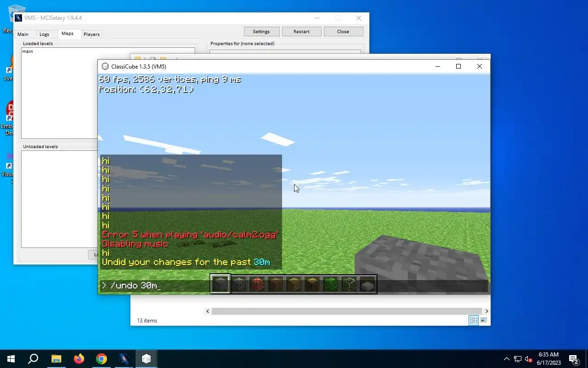Open the notification center icon
This screenshot has width=588, height=368.
tap(573, 359)
